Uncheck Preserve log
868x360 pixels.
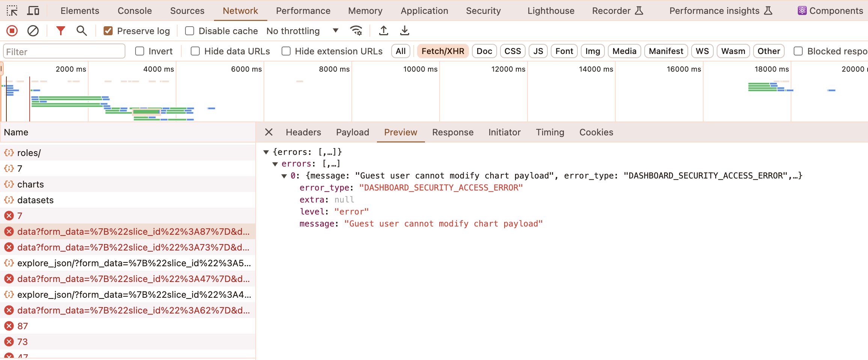(108, 31)
